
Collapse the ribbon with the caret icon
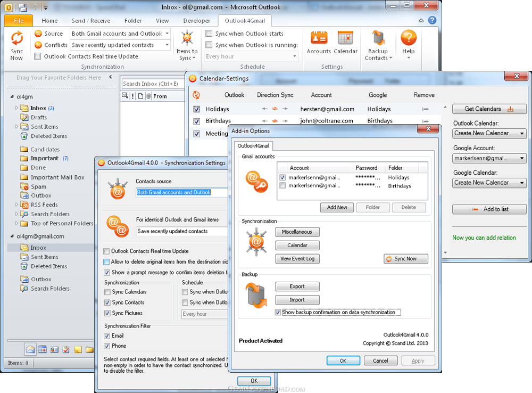[421, 20]
